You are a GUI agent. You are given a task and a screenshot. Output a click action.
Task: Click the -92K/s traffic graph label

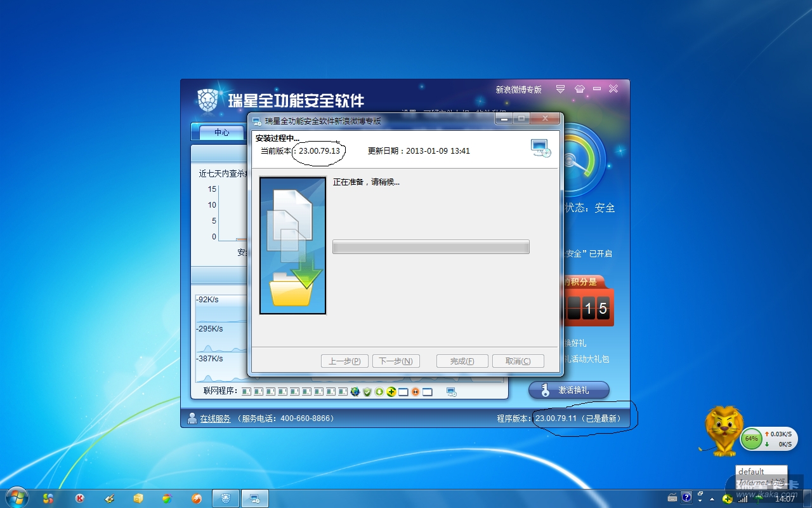[207, 300]
